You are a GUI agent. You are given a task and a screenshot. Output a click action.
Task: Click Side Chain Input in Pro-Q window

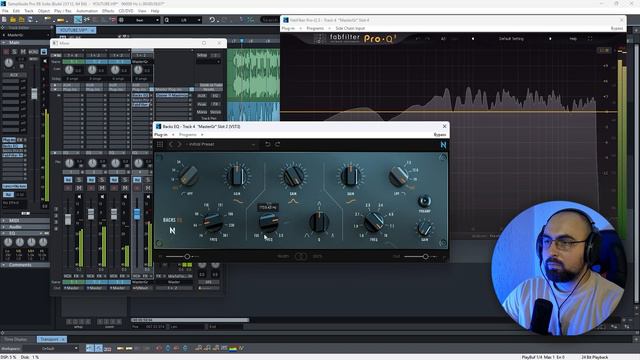click(350, 29)
